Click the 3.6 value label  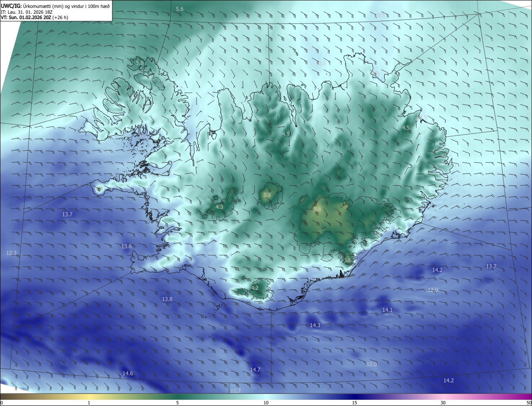(348, 261)
